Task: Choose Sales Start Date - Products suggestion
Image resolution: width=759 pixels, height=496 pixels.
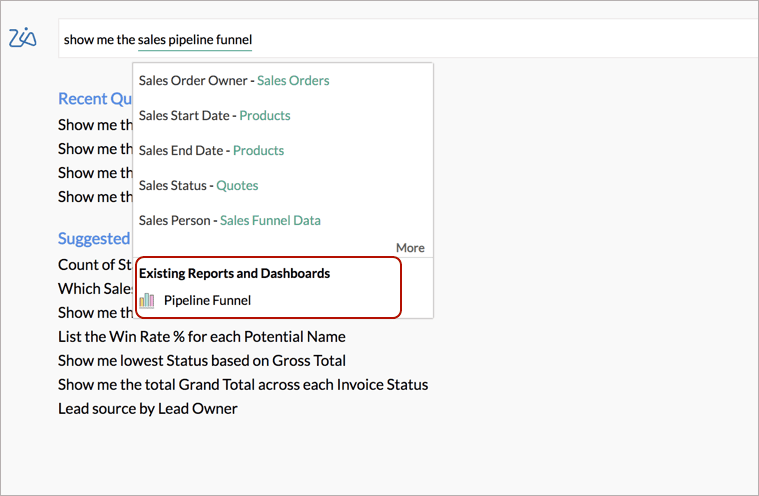Action: point(214,116)
